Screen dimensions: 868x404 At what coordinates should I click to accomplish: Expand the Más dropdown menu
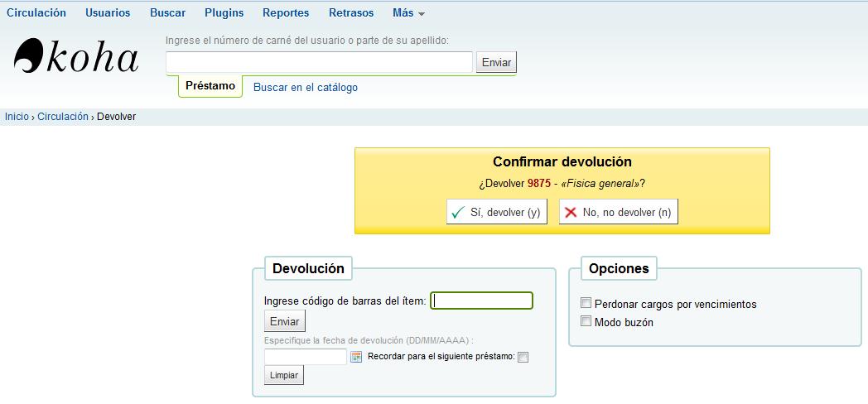tap(408, 13)
